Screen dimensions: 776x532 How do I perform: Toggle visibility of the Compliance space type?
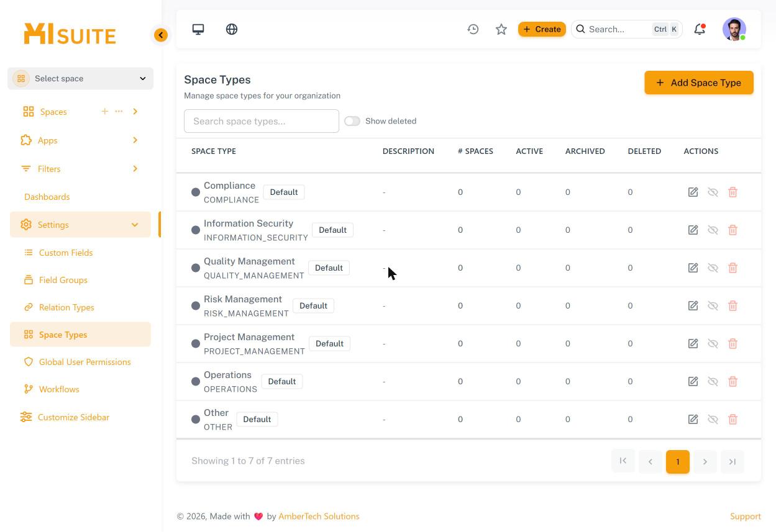713,192
